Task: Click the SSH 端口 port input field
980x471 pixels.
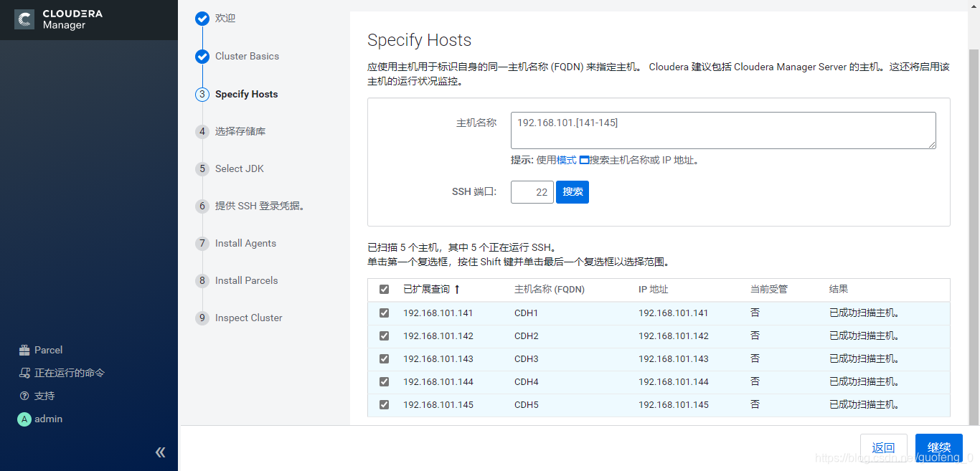Action: (x=532, y=192)
